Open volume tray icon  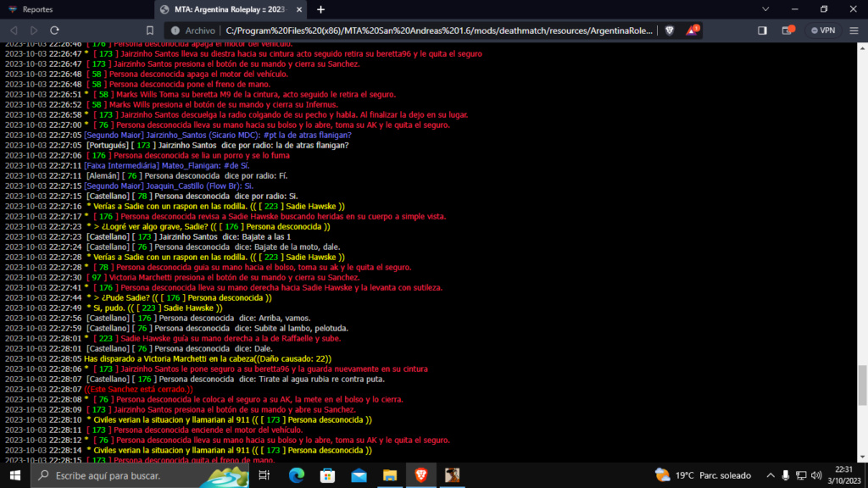[816, 475]
